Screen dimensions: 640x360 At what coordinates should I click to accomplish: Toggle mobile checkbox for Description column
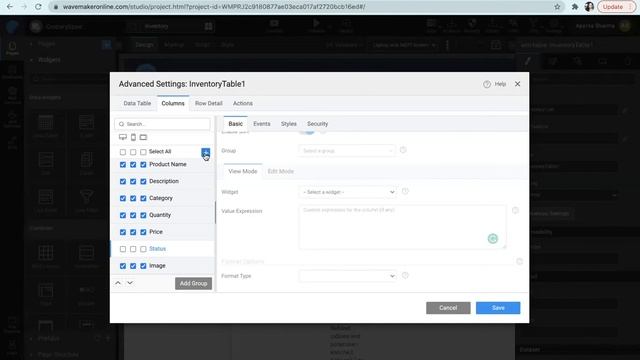pos(133,181)
